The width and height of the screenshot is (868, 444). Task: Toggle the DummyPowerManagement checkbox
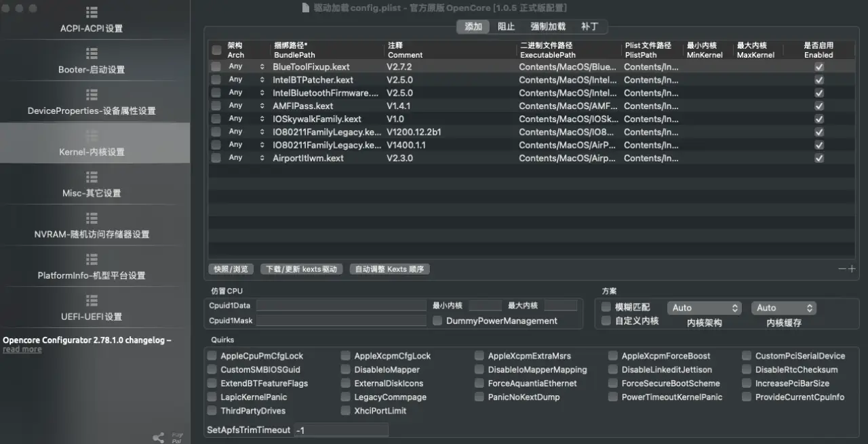coord(438,321)
